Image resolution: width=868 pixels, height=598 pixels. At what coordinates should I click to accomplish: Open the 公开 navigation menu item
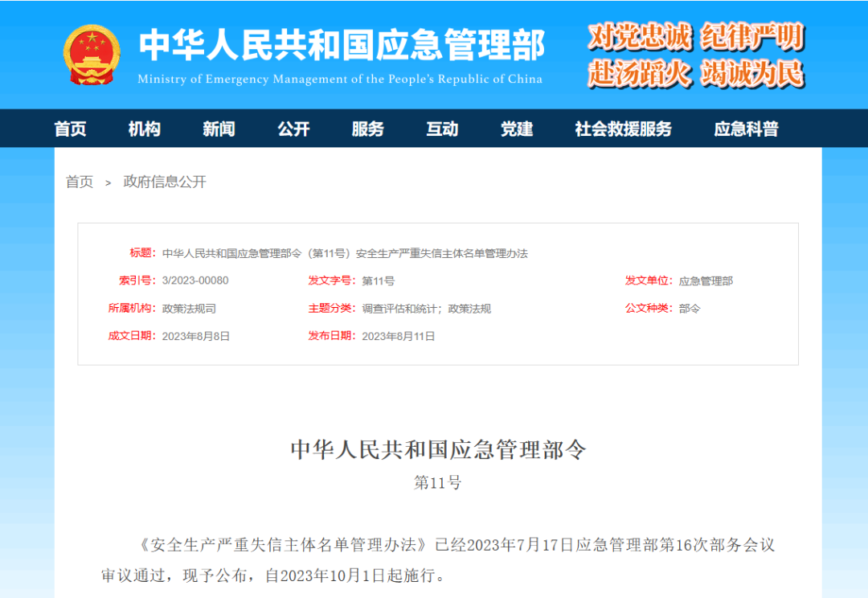tap(293, 129)
